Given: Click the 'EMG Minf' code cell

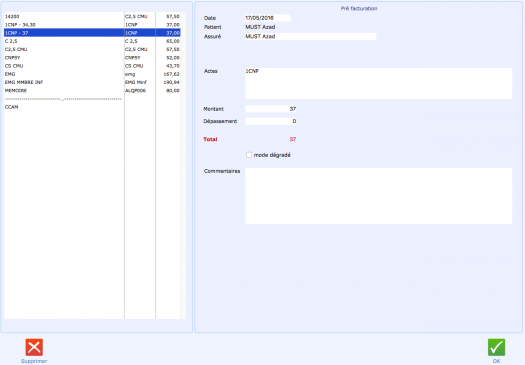Looking at the screenshot, I should click(x=140, y=82).
